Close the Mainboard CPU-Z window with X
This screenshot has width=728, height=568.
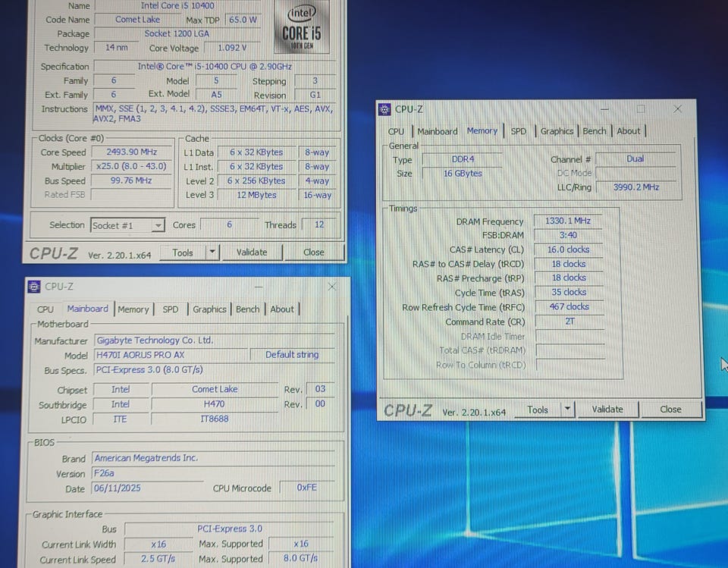click(331, 287)
